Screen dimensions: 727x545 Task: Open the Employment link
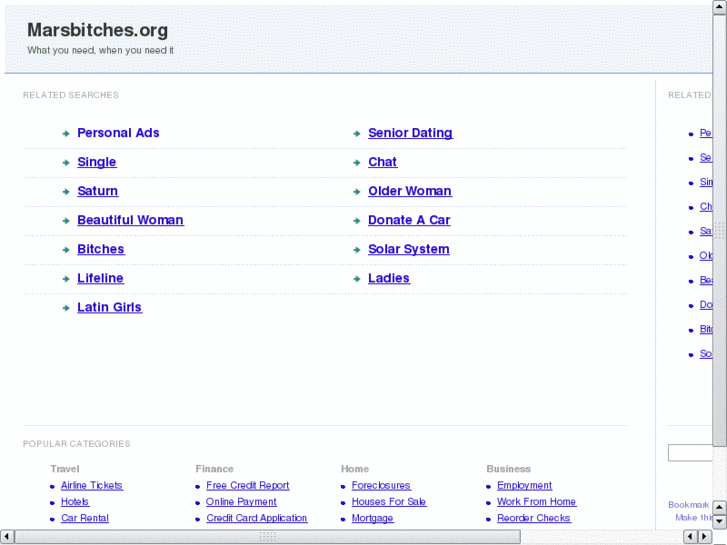click(x=524, y=486)
